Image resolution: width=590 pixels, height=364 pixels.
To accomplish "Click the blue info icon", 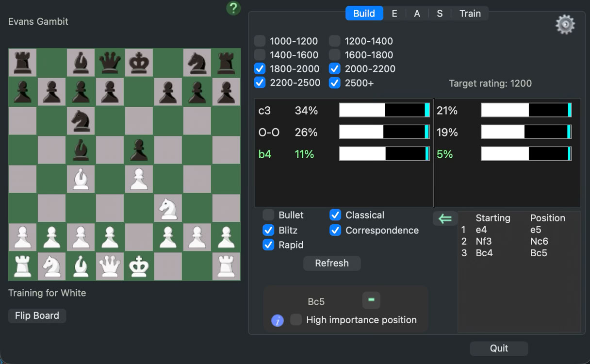I will 278,320.
